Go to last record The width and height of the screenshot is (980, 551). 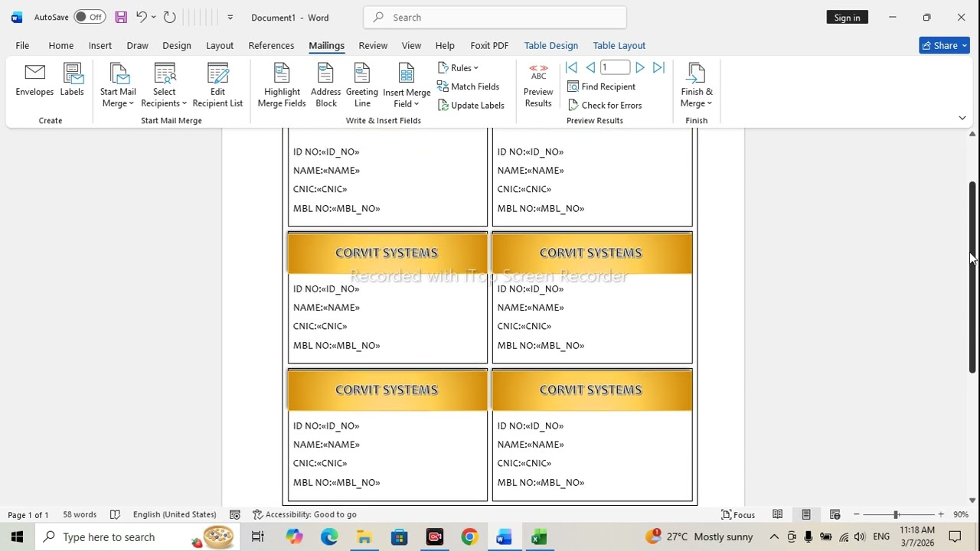point(658,68)
